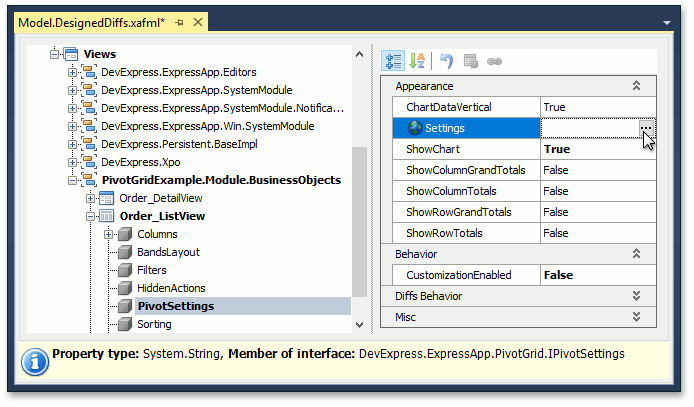694x407 pixels.
Task: Expand the Misc category
Action: point(636,317)
